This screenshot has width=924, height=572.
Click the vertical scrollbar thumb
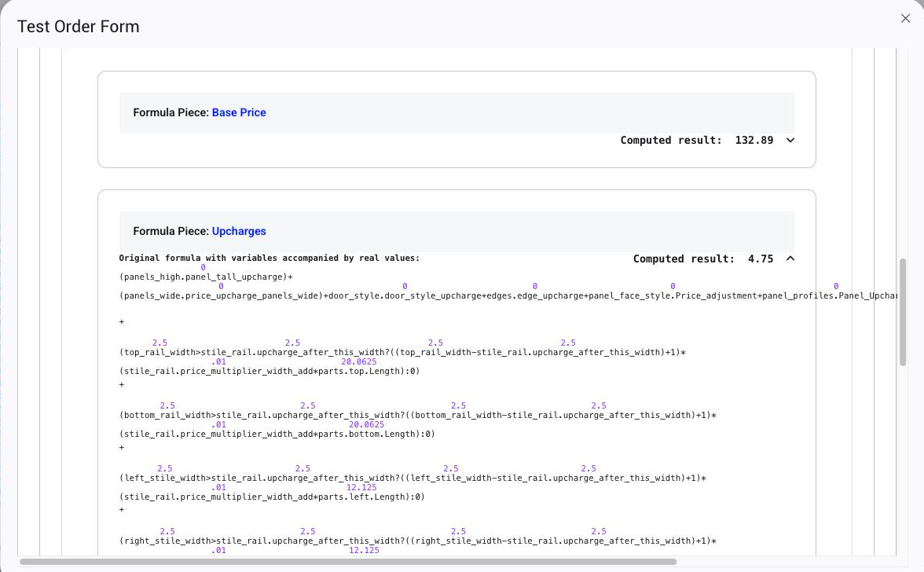click(902, 312)
